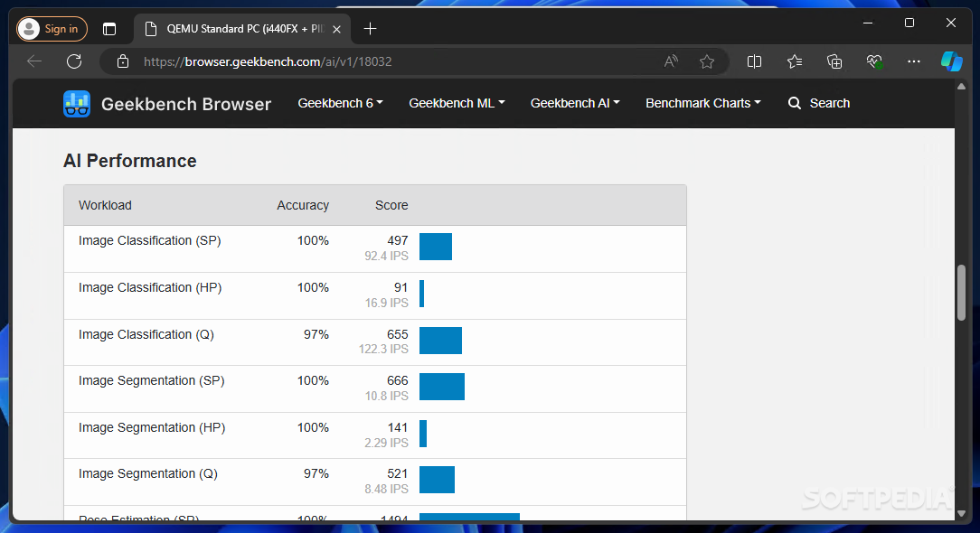The image size is (980, 533).
Task: Expand the Geekbench 6 dropdown
Action: (x=340, y=103)
